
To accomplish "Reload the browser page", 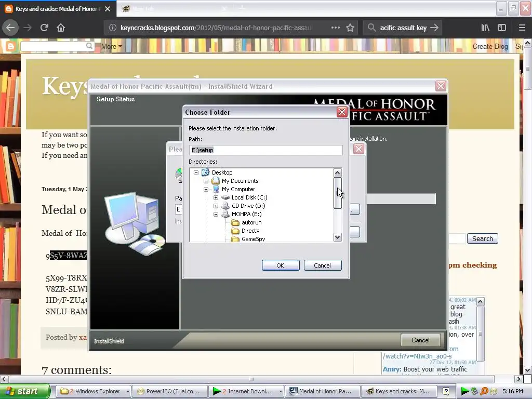I will click(x=44, y=28).
